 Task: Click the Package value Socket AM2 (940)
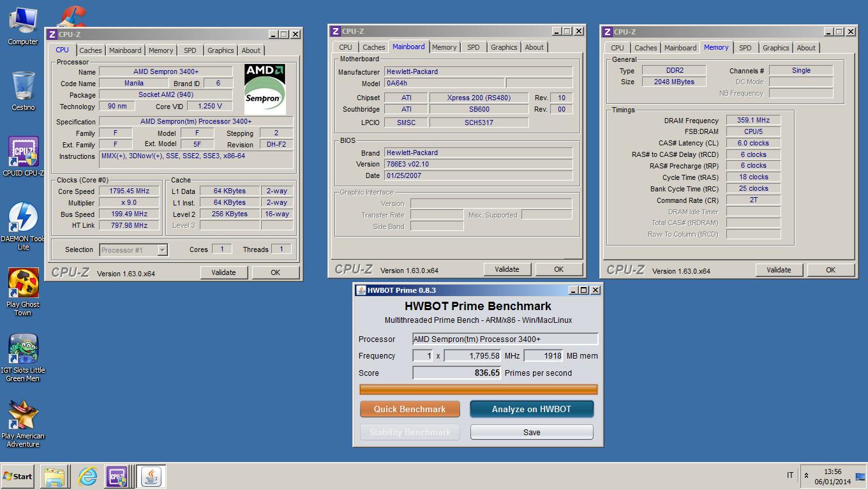pyautogui.click(x=166, y=95)
